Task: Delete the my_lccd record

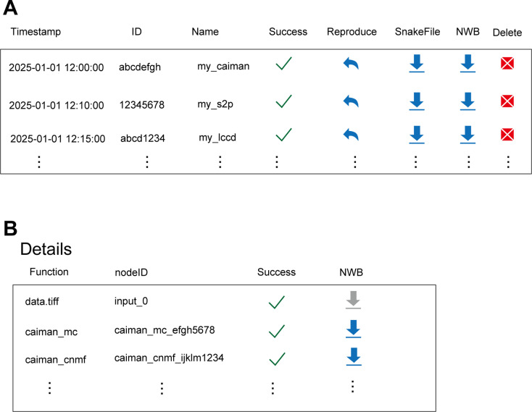Action: point(507,135)
